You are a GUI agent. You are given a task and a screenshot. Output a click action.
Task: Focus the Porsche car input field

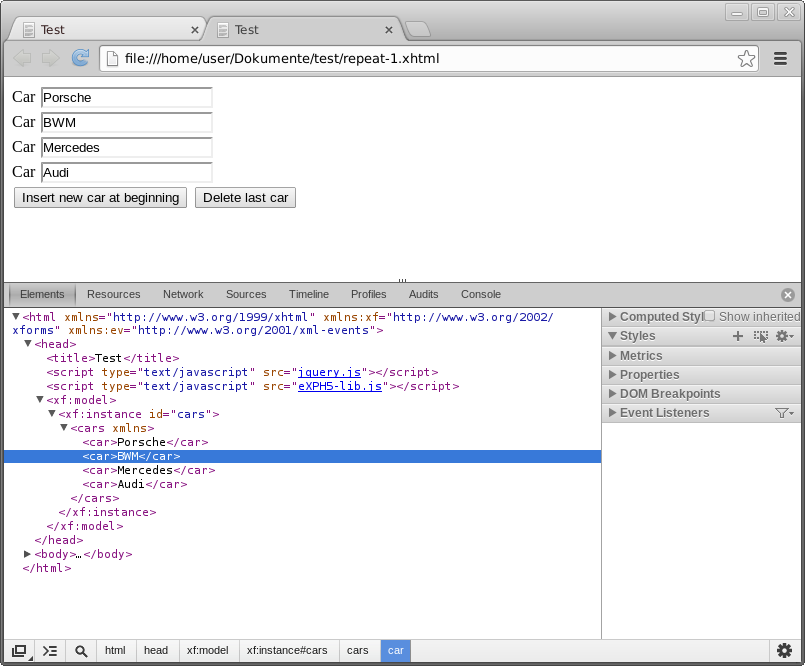click(126, 98)
